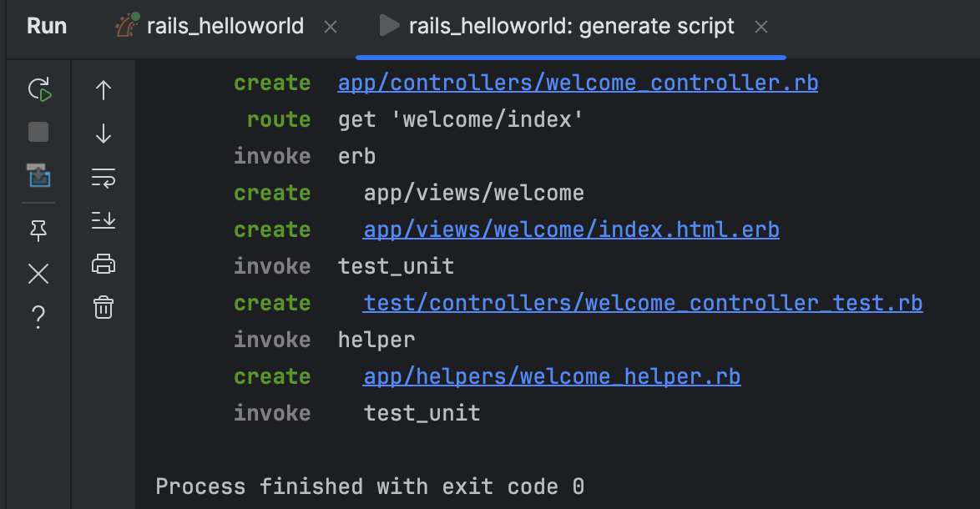Click the Stop process icon
This screenshot has width=980, height=509.
[38, 134]
